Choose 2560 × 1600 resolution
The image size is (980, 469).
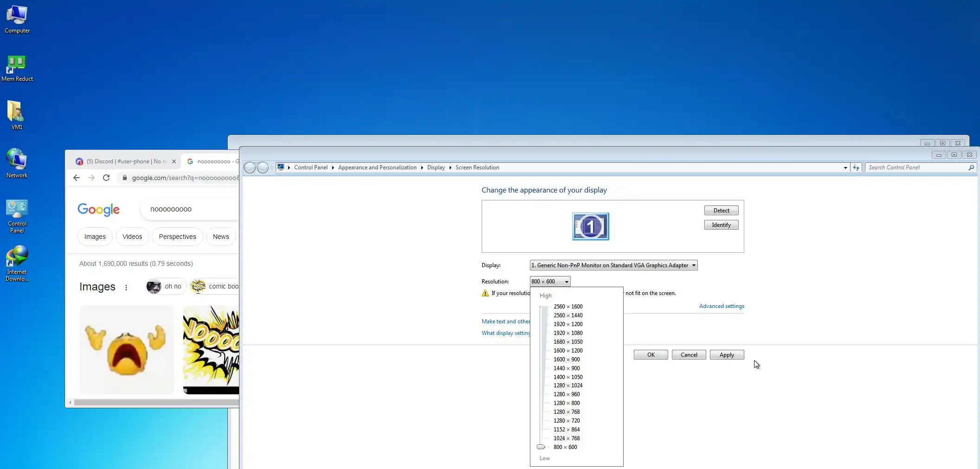[568, 307]
